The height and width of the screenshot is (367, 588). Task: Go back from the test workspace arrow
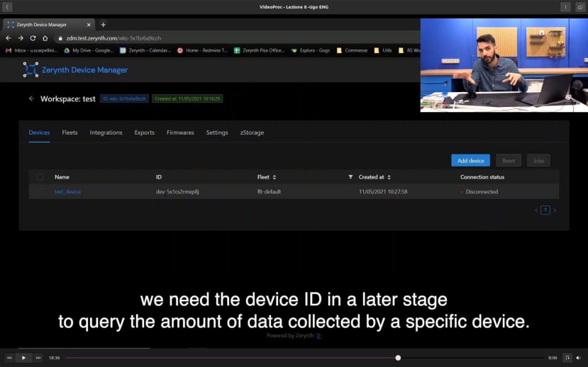point(31,98)
